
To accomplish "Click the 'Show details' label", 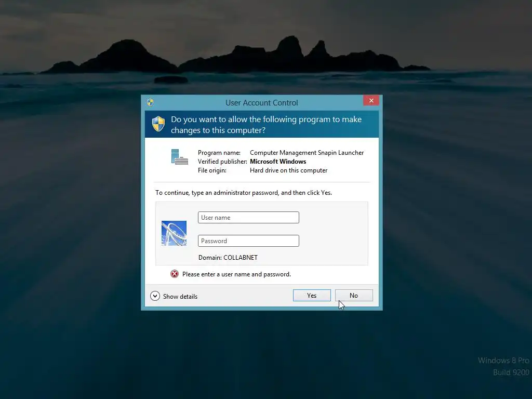I will coord(180,297).
